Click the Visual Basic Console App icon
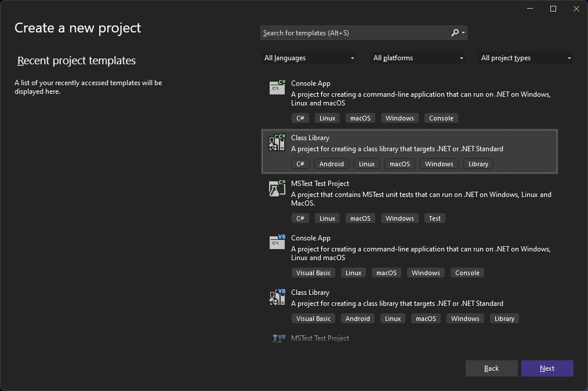This screenshot has width=588, height=391. [277, 242]
